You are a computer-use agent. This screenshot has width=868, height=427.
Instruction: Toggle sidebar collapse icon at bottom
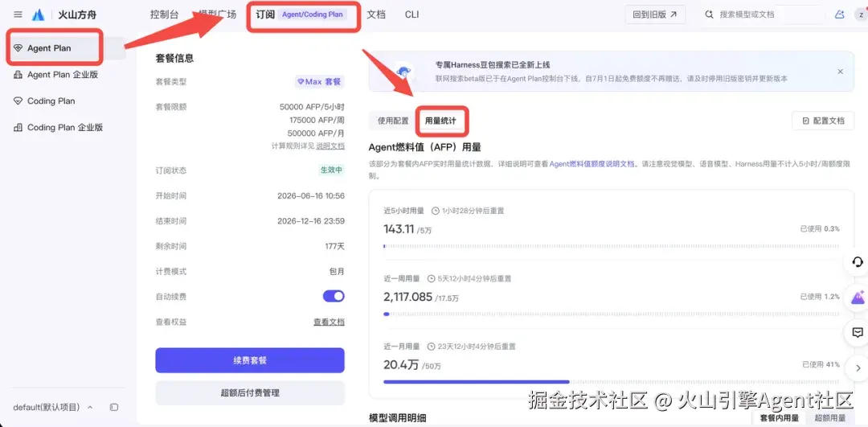point(114,407)
